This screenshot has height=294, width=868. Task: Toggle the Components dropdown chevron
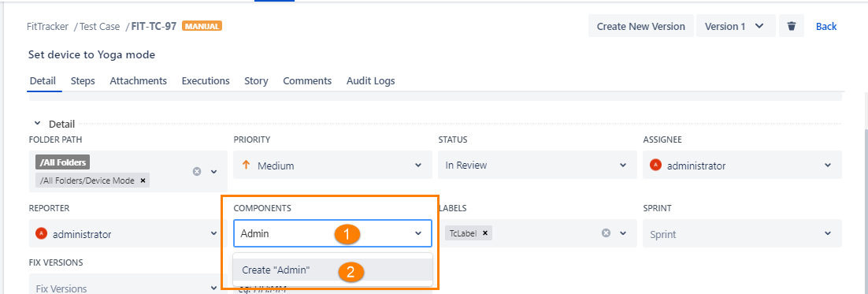pyautogui.click(x=418, y=233)
